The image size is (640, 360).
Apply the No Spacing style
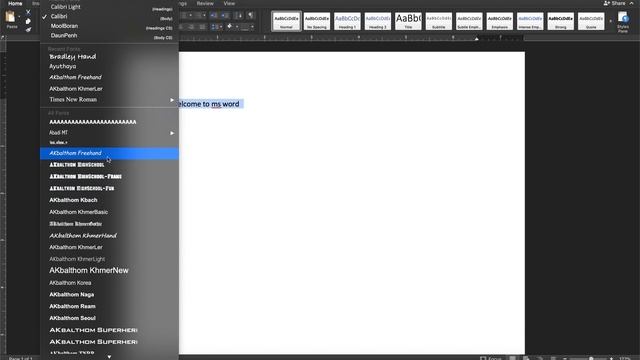tap(317, 21)
